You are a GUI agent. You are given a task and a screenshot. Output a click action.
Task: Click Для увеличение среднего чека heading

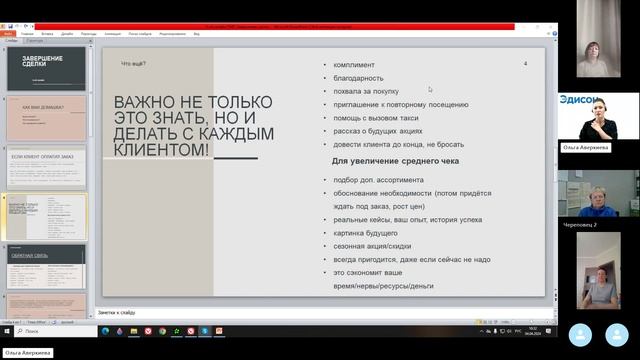pyautogui.click(x=395, y=161)
